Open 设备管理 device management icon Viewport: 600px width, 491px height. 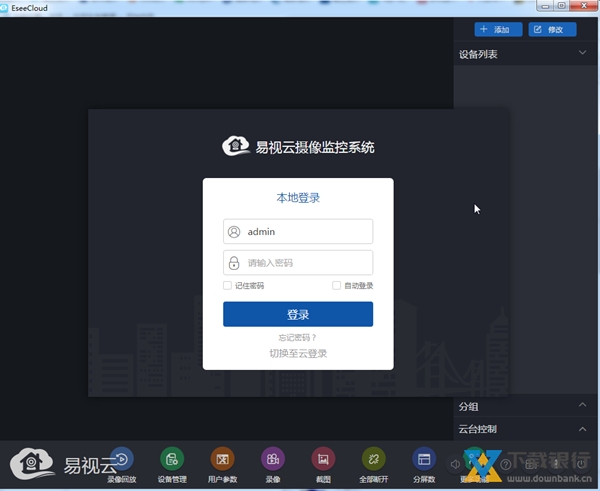172,459
